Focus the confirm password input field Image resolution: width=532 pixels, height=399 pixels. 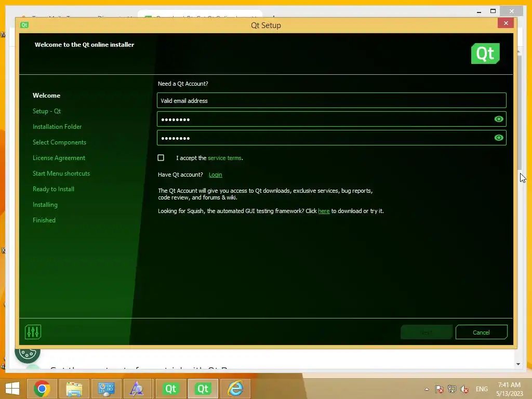point(331,138)
